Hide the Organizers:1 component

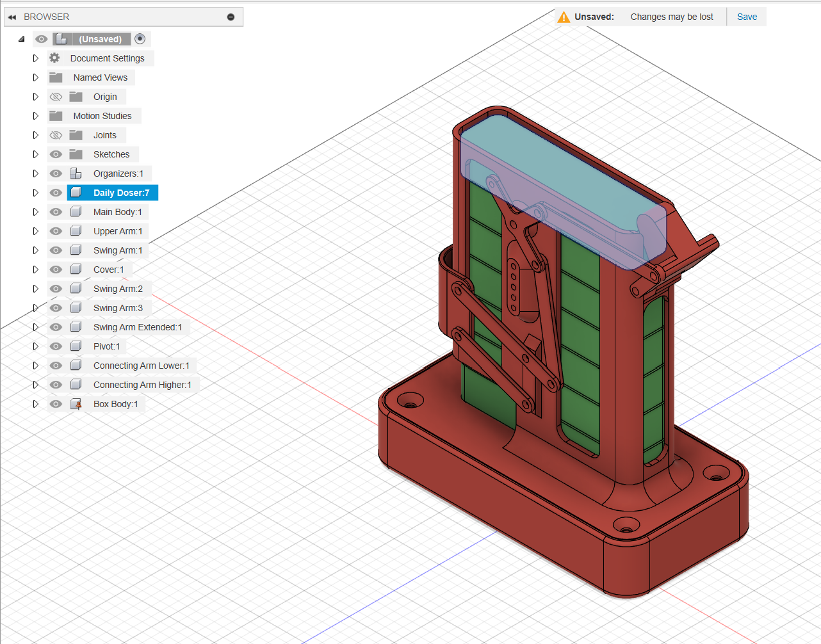(x=56, y=173)
